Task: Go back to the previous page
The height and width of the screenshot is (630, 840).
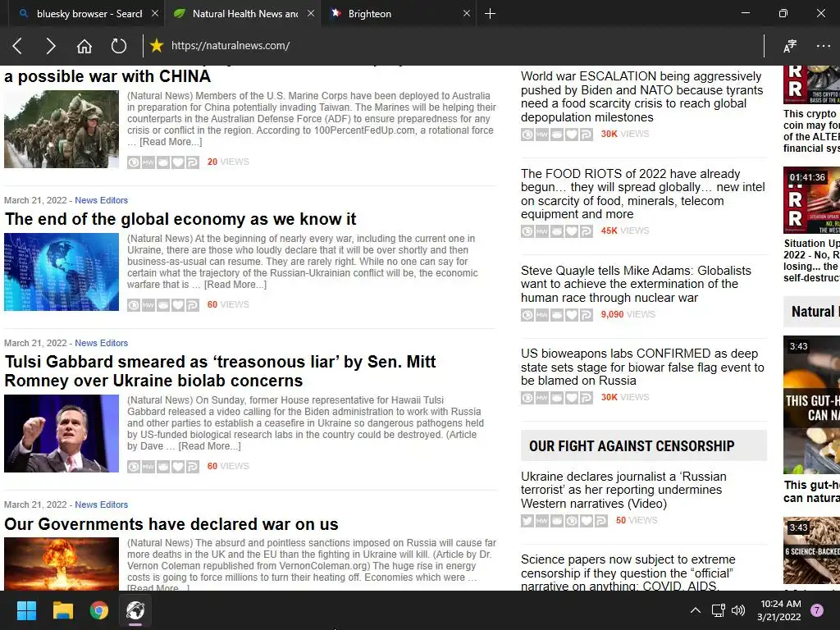Action: click(17, 46)
